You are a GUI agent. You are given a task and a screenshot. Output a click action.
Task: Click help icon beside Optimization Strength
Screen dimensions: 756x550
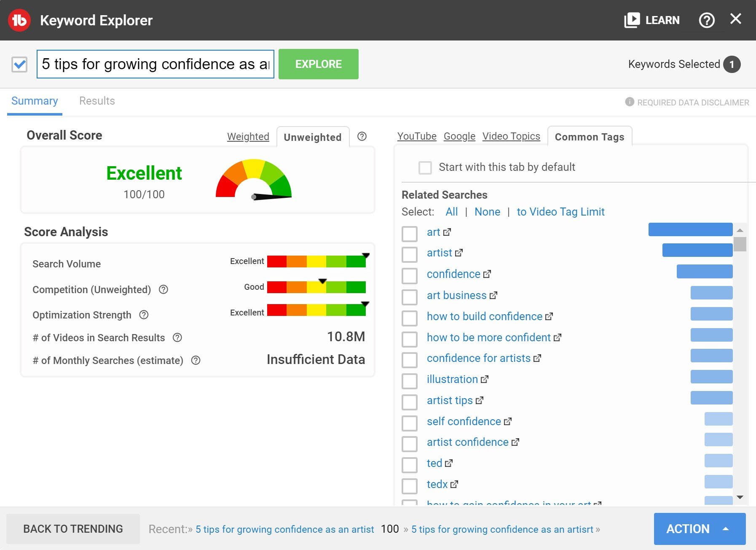[144, 315]
